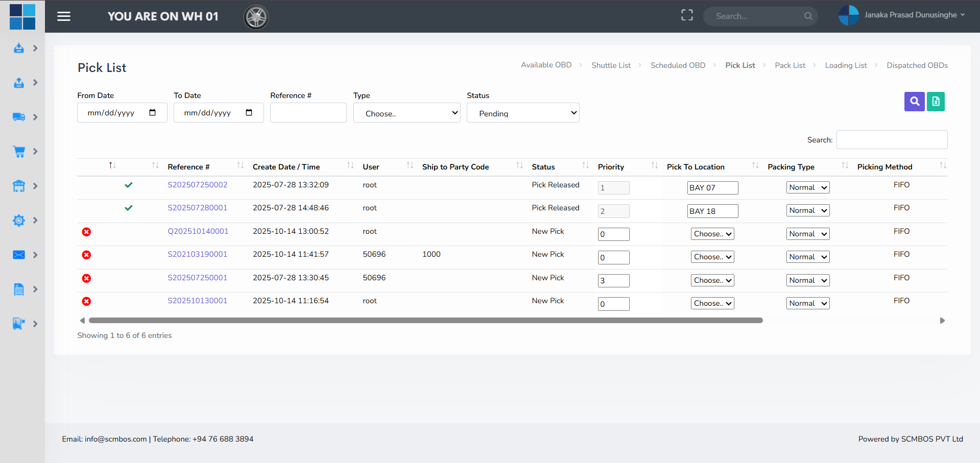Open reference link S202507250002
The image size is (980, 463).
(198, 185)
